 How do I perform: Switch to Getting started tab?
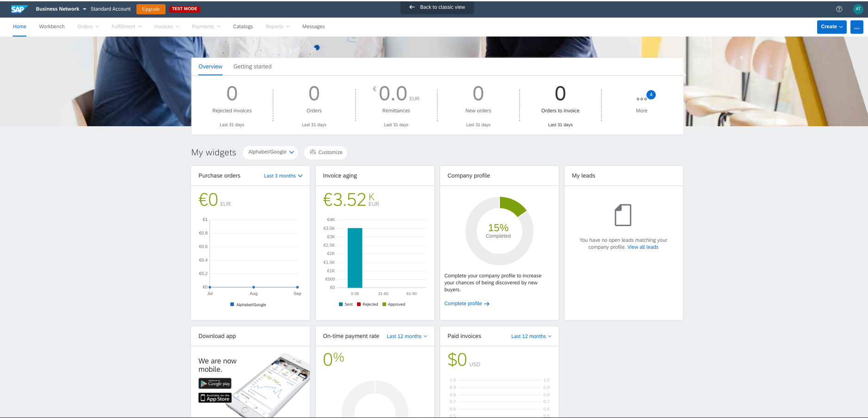coord(252,67)
